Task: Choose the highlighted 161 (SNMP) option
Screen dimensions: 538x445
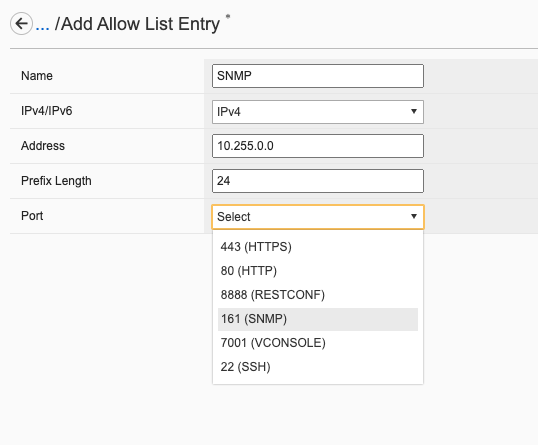Action: (318, 319)
